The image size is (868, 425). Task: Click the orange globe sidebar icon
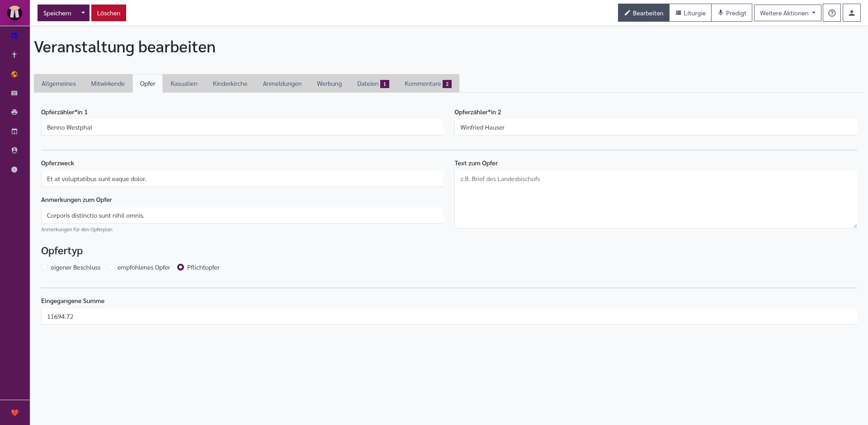click(x=14, y=74)
